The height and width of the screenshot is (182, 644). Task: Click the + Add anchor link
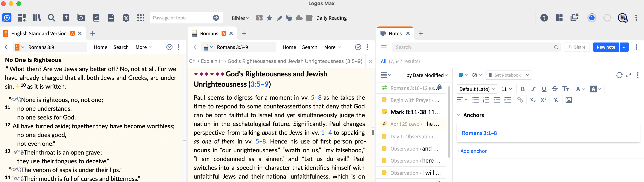coord(472,151)
